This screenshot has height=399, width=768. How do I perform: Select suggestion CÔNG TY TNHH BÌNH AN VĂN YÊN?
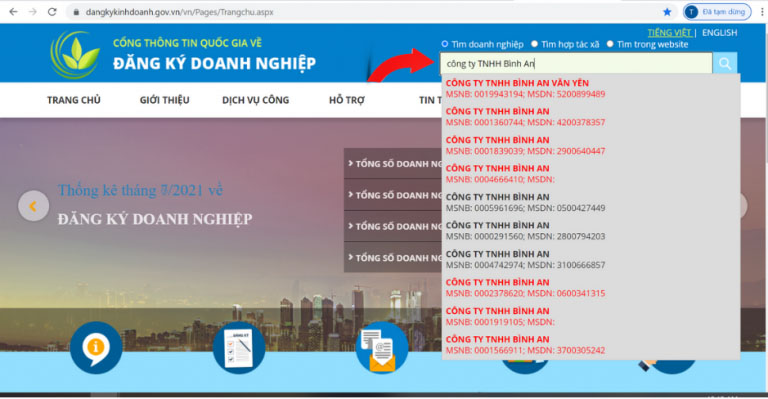pyautogui.click(x=590, y=88)
